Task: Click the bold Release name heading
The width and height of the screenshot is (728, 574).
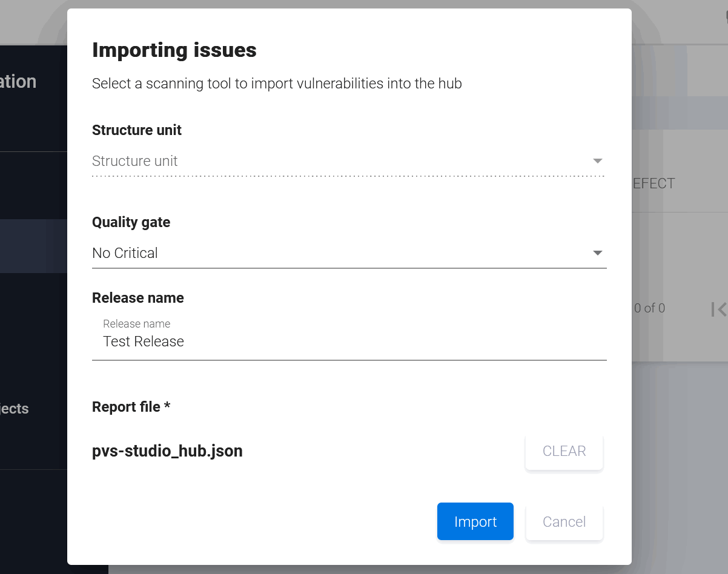Action: (138, 298)
